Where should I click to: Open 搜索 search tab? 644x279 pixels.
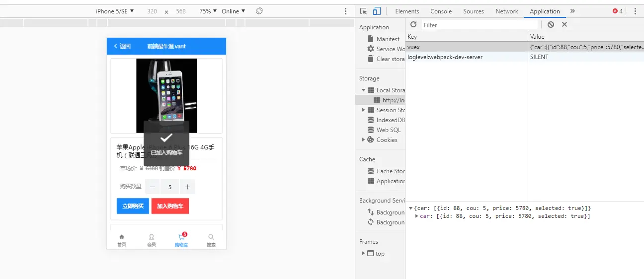pyautogui.click(x=211, y=240)
